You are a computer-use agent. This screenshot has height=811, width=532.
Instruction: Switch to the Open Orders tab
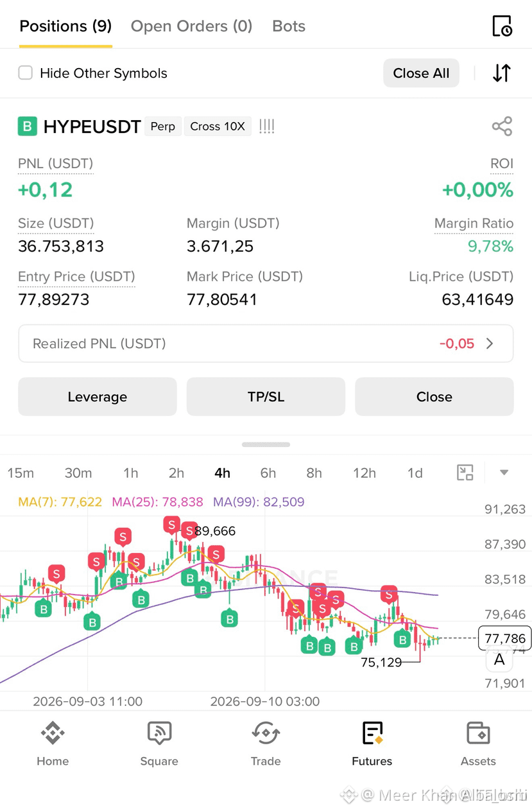click(x=191, y=26)
